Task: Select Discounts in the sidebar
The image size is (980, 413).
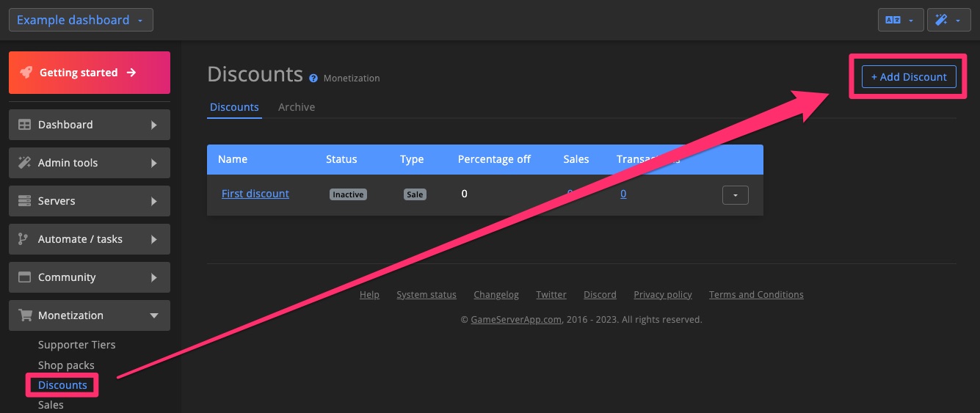Action: click(62, 385)
